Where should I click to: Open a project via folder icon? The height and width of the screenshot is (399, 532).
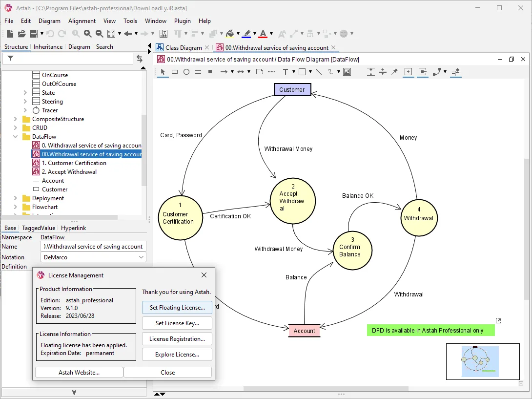[x=21, y=34]
